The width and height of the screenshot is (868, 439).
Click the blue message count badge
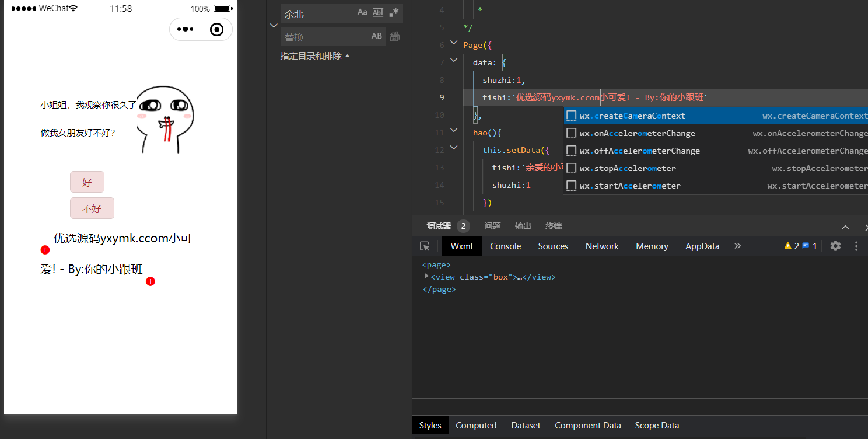(x=810, y=246)
